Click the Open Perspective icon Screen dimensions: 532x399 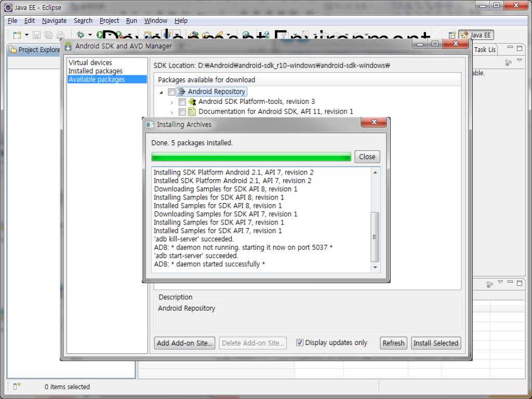(x=451, y=35)
